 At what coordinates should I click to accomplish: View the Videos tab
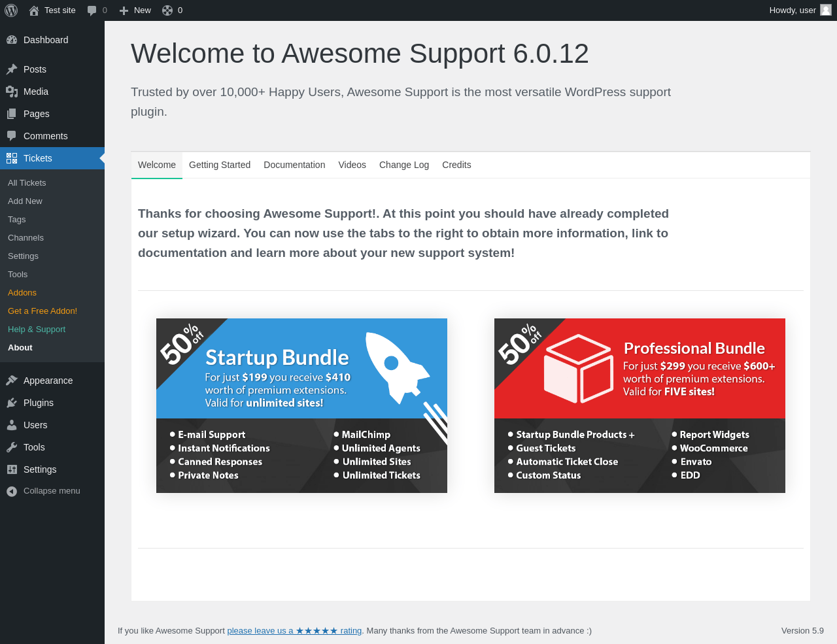pyautogui.click(x=352, y=165)
